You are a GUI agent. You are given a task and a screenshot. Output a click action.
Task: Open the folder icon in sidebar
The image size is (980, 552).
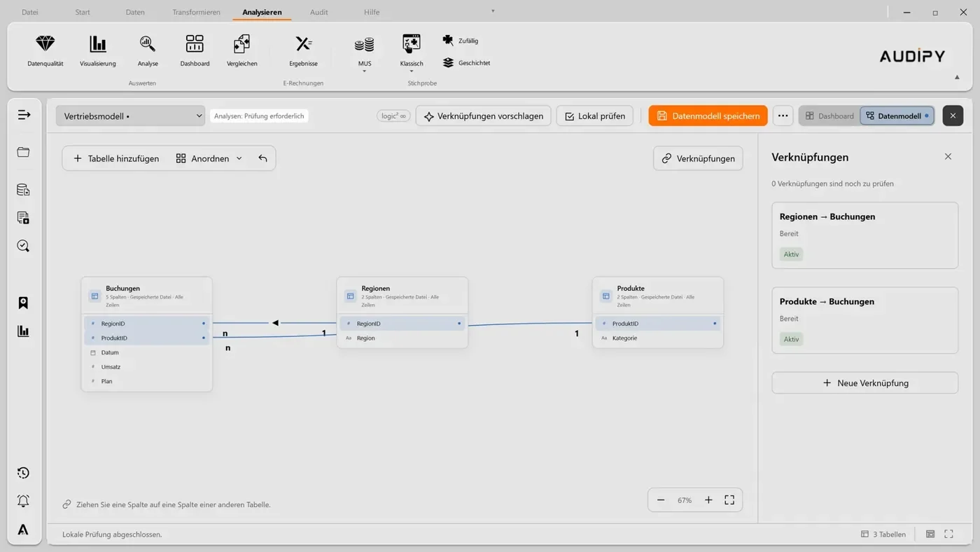coord(24,152)
